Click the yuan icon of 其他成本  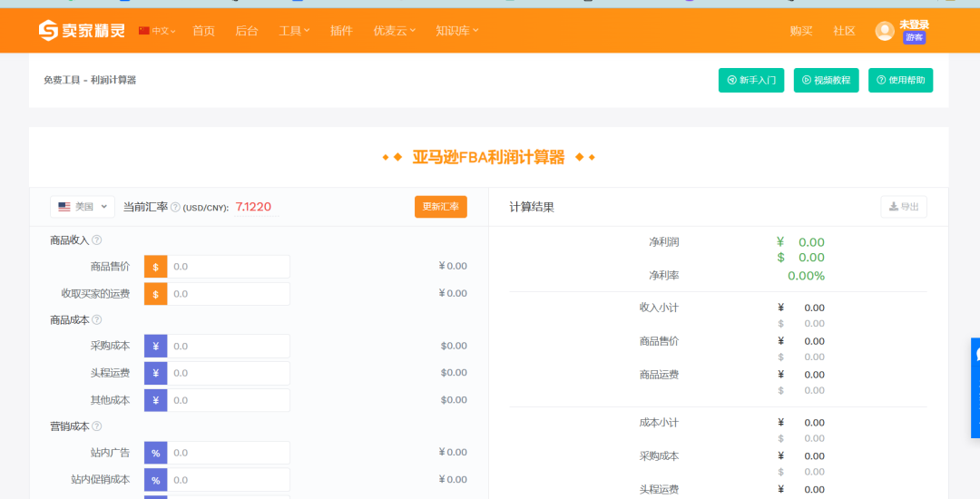[x=156, y=400]
